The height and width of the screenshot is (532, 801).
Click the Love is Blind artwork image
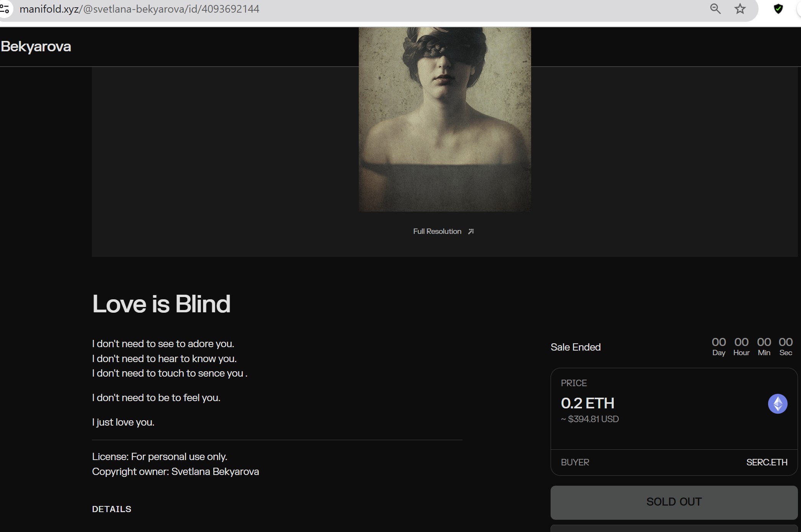[x=445, y=119]
